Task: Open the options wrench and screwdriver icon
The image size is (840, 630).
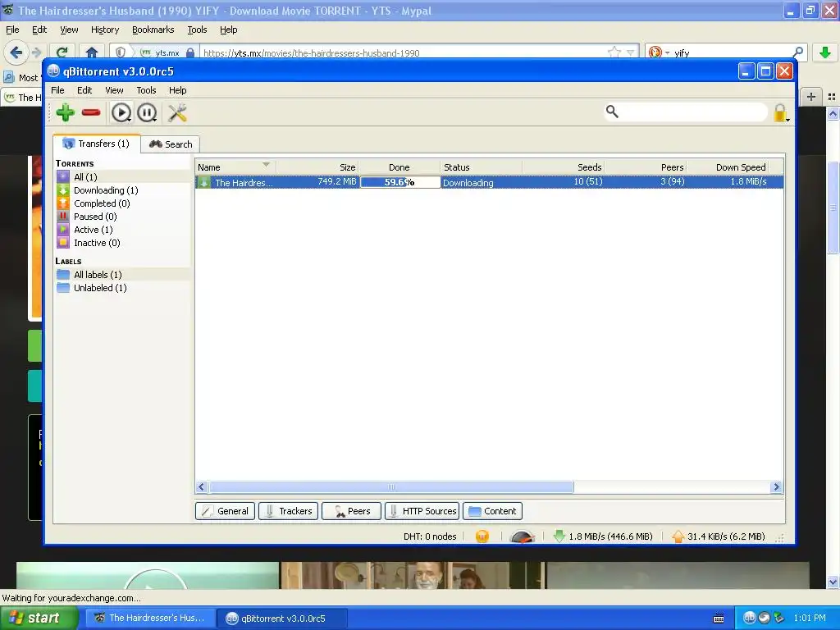Action: coord(177,112)
